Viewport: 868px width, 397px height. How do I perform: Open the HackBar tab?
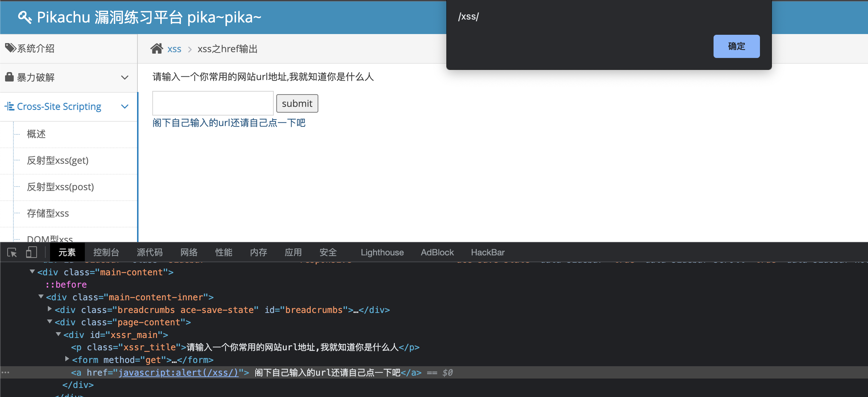[487, 252]
